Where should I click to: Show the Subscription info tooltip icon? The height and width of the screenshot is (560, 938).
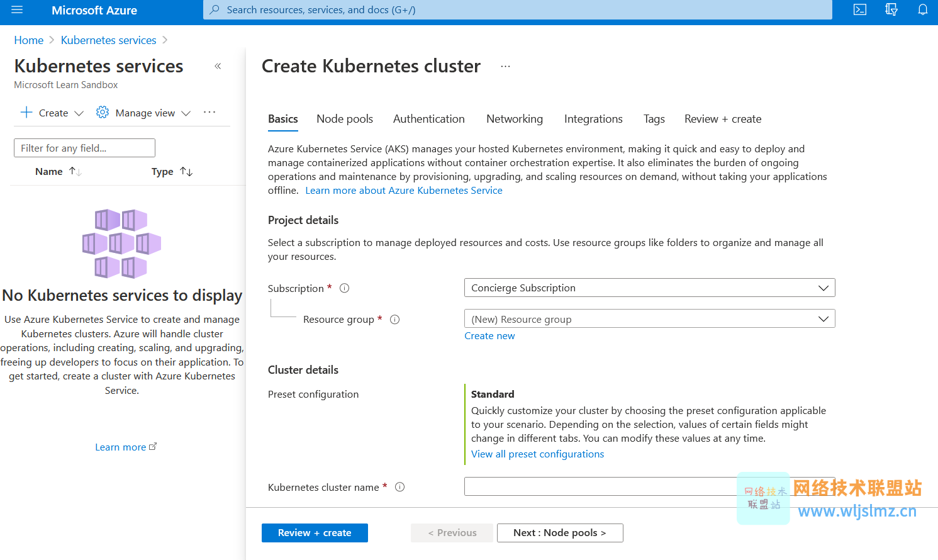coord(344,288)
